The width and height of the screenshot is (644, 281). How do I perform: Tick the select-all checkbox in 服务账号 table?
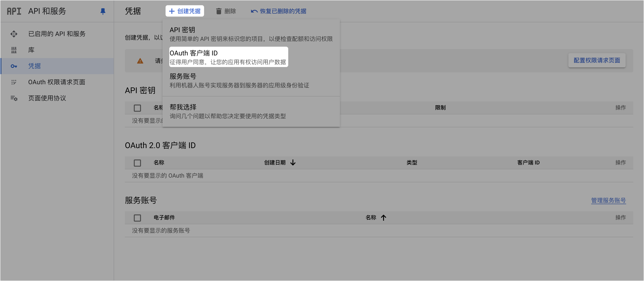pyautogui.click(x=137, y=218)
